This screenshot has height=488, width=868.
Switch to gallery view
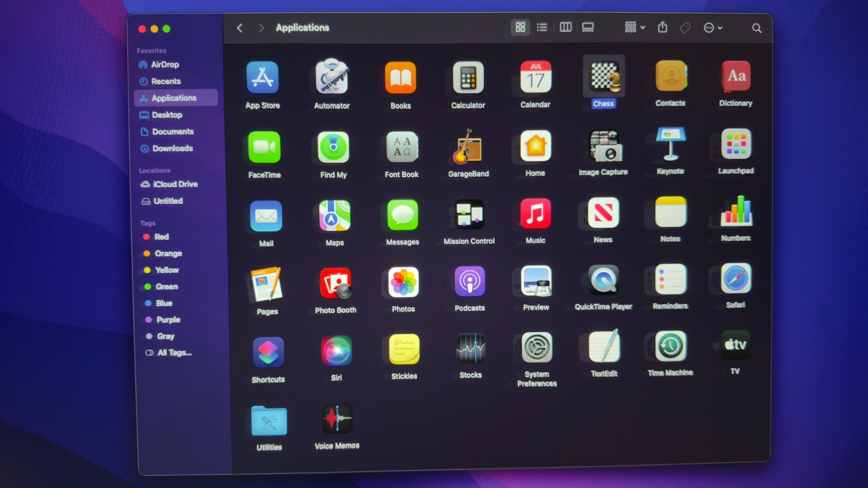click(x=588, y=27)
